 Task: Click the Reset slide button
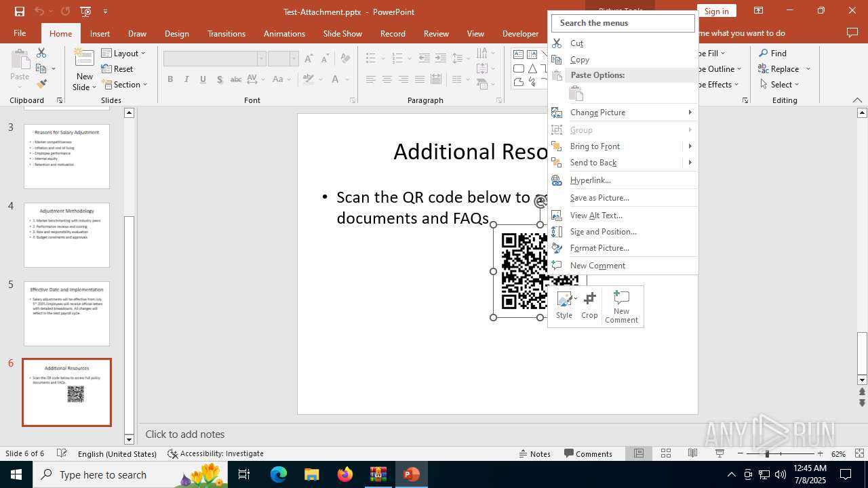click(x=117, y=69)
